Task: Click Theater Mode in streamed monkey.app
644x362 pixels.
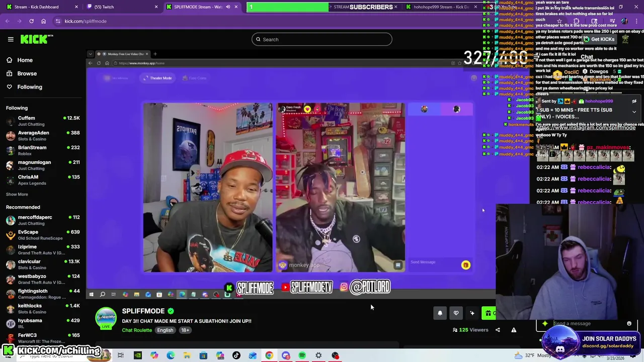Action: pos(157,78)
